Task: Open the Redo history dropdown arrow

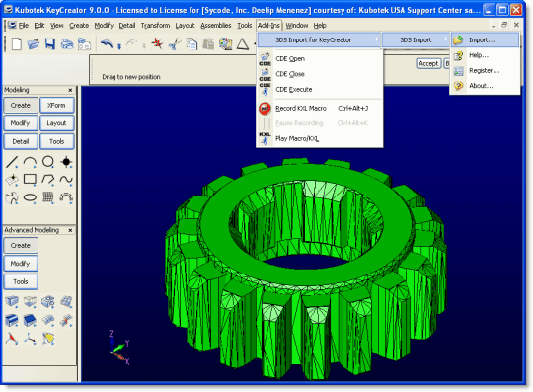Action: (144, 45)
